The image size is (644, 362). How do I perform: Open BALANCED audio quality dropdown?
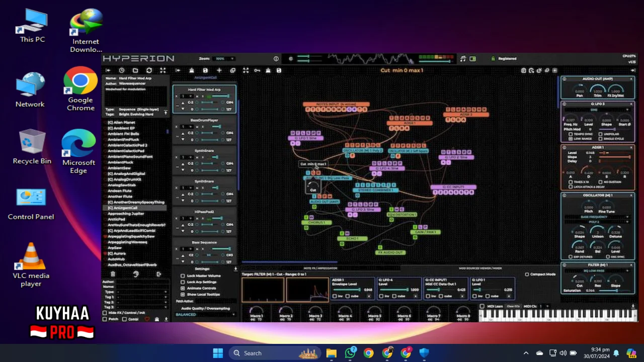pos(205,314)
